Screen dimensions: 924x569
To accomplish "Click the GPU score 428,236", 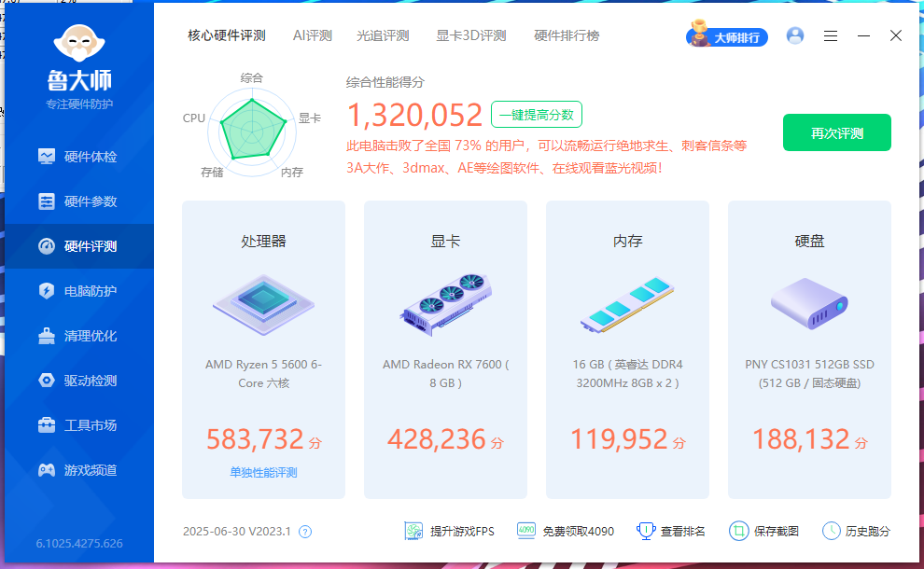I will click(437, 439).
